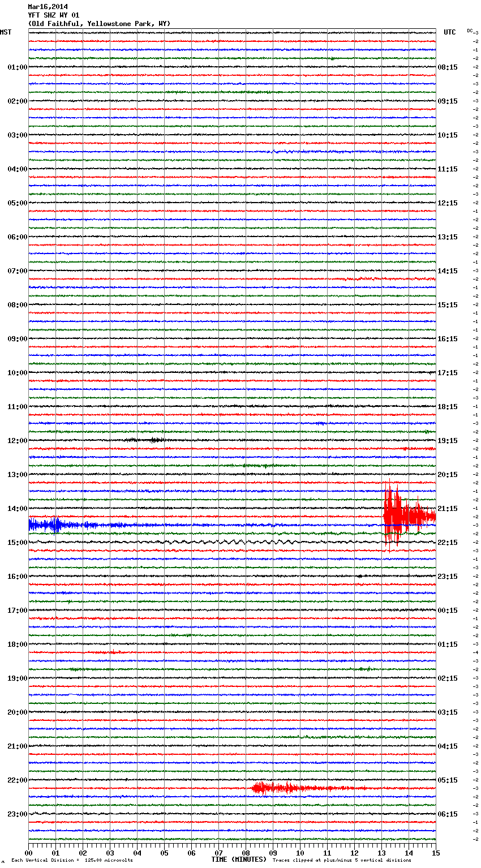Click the 22:15 UTC time label

[x=448, y=543]
